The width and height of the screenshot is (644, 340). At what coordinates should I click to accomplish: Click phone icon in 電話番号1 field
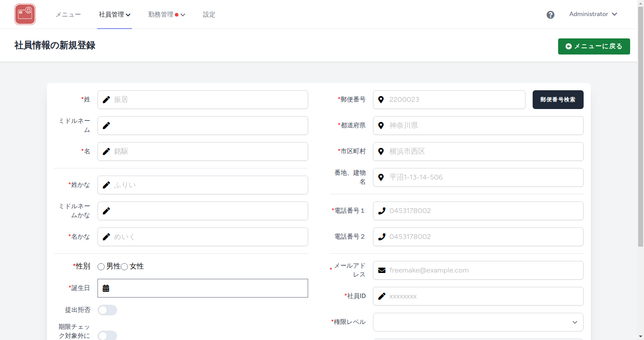[x=381, y=211]
